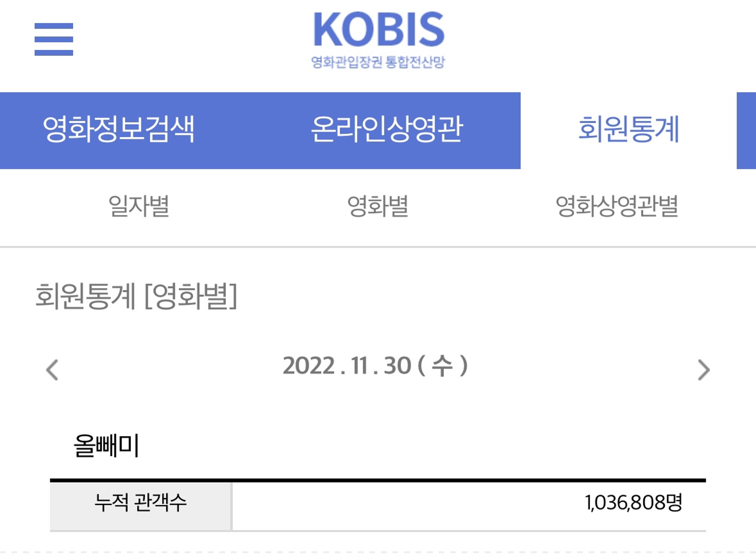This screenshot has width=756, height=559.
Task: Click the 1,036,808명 audience count value
Action: coord(633,503)
